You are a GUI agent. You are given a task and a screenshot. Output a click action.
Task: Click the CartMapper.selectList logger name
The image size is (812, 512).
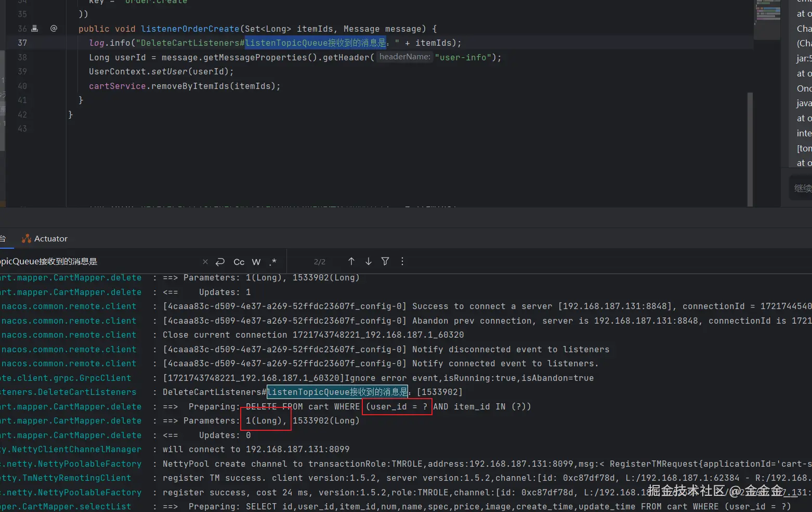click(66, 506)
